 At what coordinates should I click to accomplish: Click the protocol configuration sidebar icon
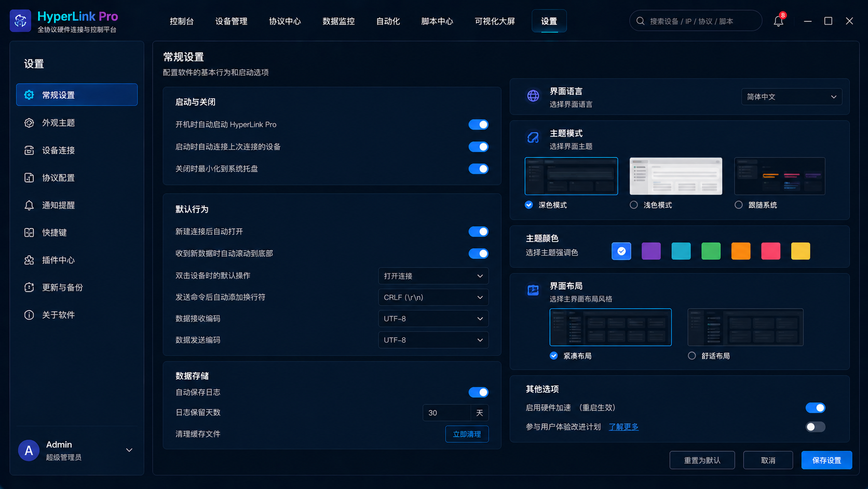coord(29,178)
